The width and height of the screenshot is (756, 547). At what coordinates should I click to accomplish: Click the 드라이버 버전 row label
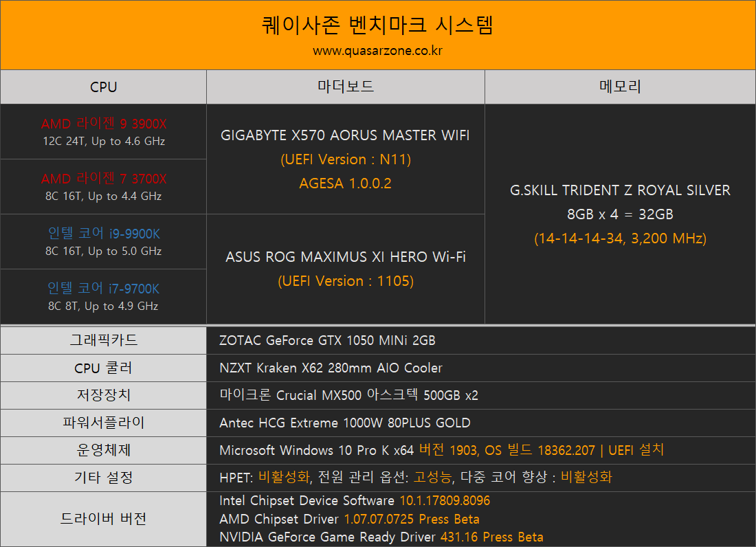tap(104, 519)
